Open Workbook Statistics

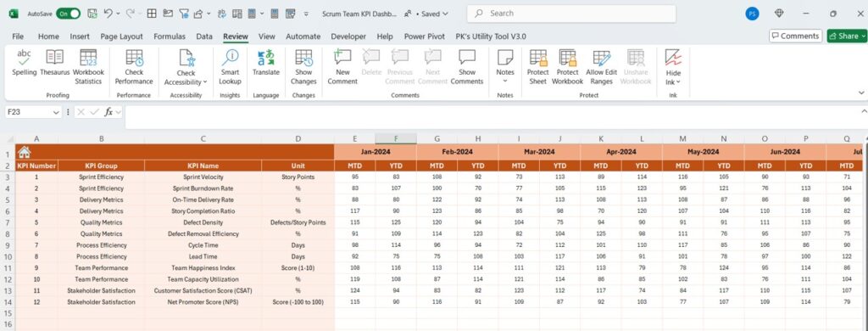point(88,66)
